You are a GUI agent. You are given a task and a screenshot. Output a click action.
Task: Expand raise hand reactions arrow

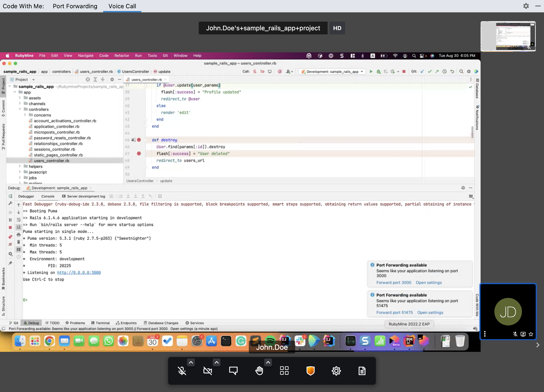point(268,362)
